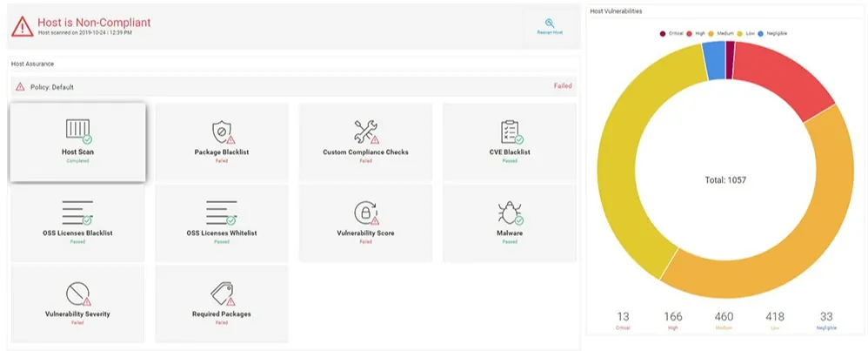The image size is (868, 351).
Task: Click the Vulnerability Severity crossed-circle icon
Action: pos(77,294)
